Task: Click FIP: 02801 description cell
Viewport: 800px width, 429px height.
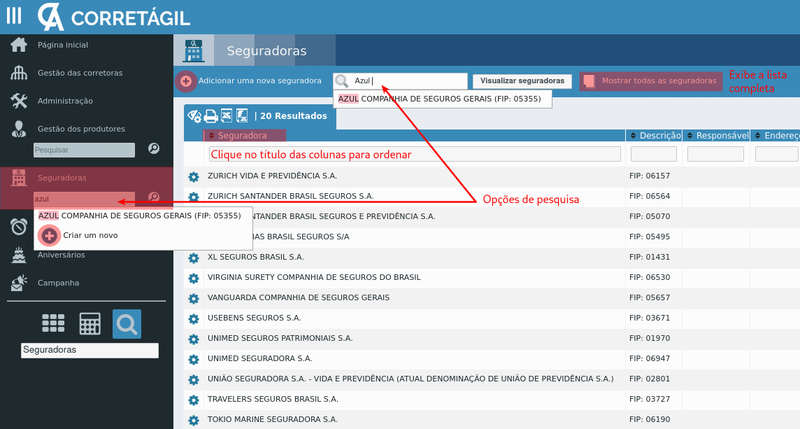Action: tap(649, 379)
